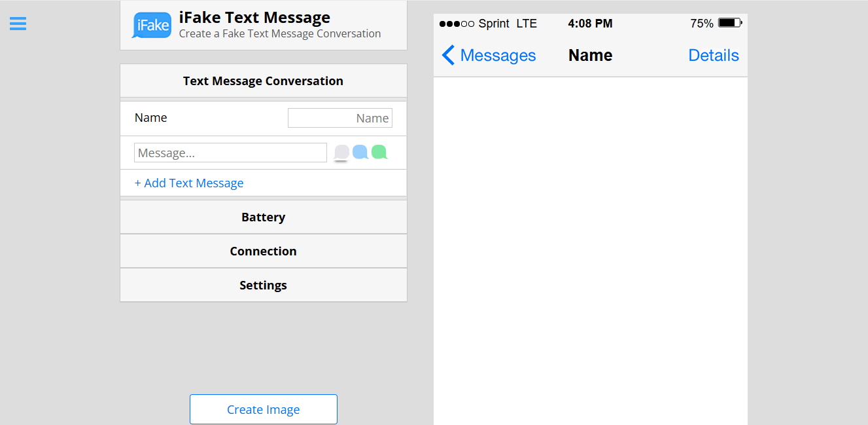Click the 75% battery percentage text
Image resolution: width=868 pixels, height=425 pixels.
click(x=702, y=24)
